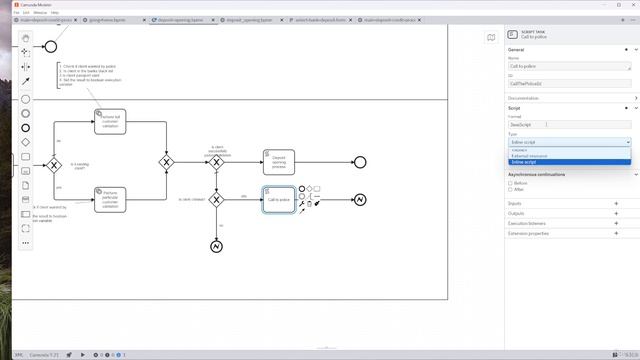Open the Help menu
This screenshot has width=640, height=360.
pyautogui.click(x=55, y=13)
